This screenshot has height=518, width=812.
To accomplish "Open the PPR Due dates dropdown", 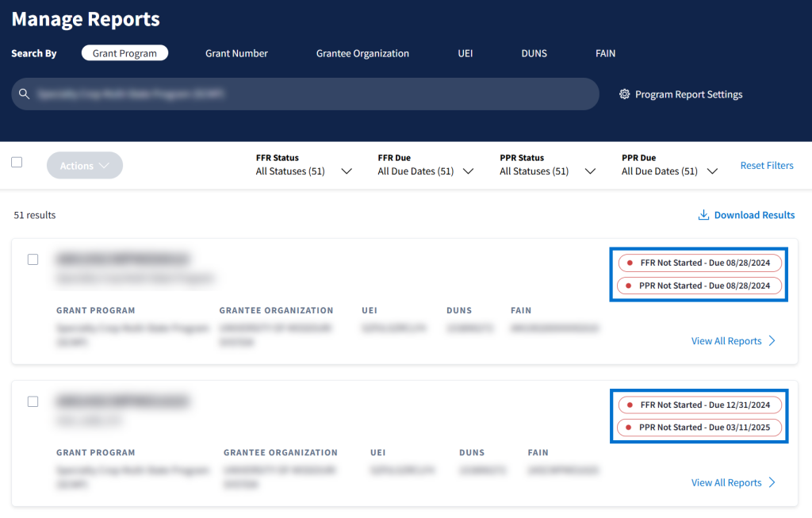I will tap(711, 171).
